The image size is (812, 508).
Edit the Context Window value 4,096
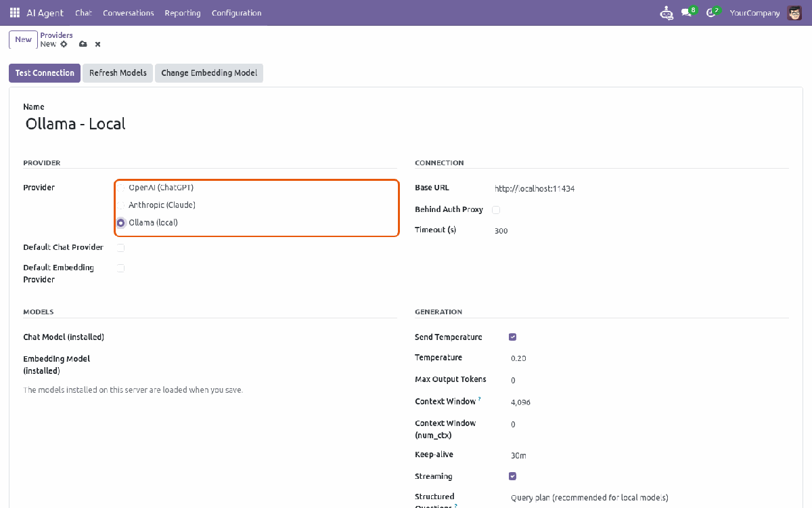(x=649, y=402)
